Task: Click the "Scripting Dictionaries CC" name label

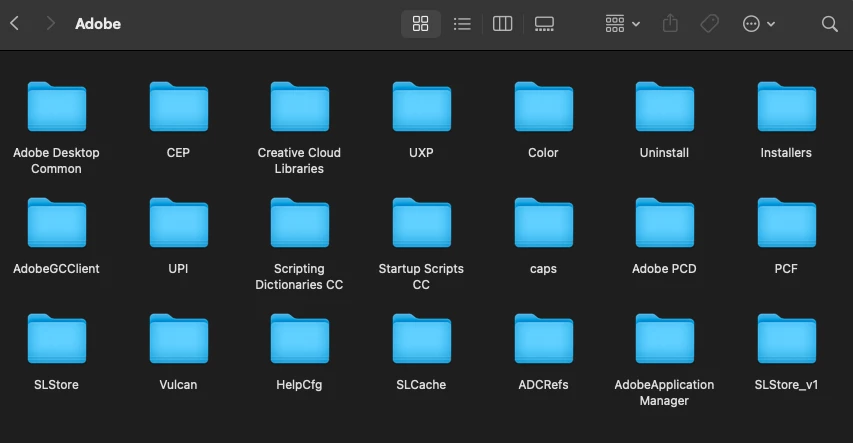Action: click(299, 276)
